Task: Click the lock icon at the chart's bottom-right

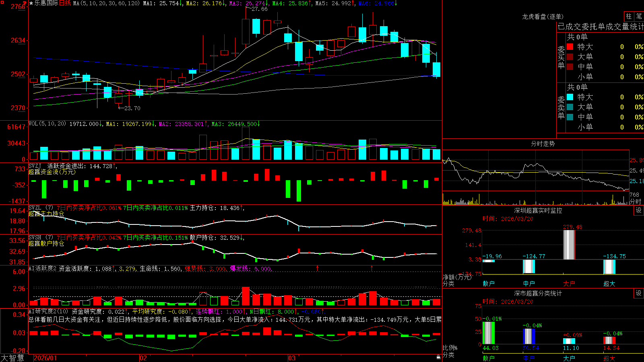Action: click(438, 357)
